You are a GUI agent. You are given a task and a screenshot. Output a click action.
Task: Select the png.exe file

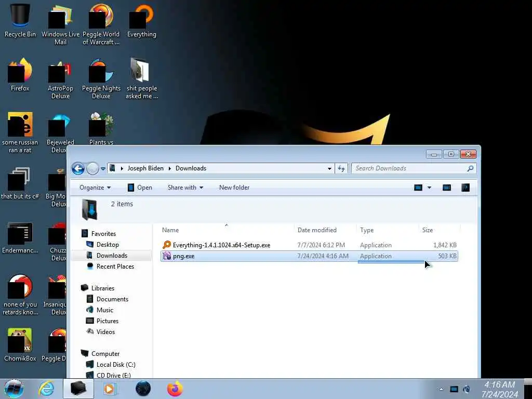[310, 256]
